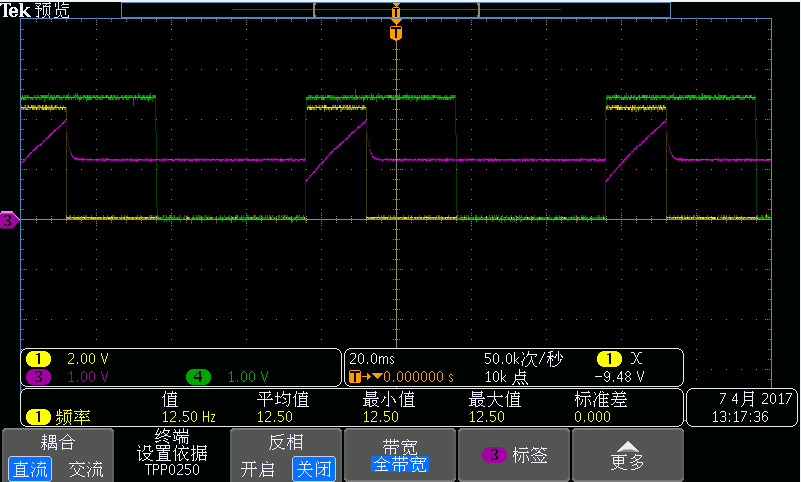Click the 10k 点 record length readout
Screen dimensions: 801x482
pos(506,377)
